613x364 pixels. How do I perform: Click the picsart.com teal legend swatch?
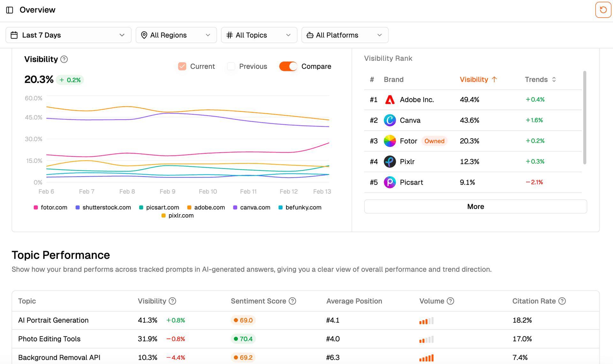[141, 208]
